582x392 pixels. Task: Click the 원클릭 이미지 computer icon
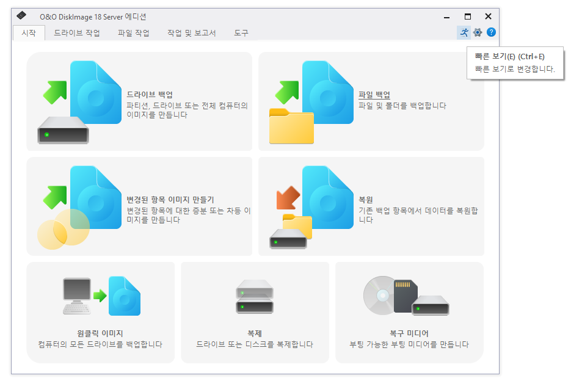101,296
